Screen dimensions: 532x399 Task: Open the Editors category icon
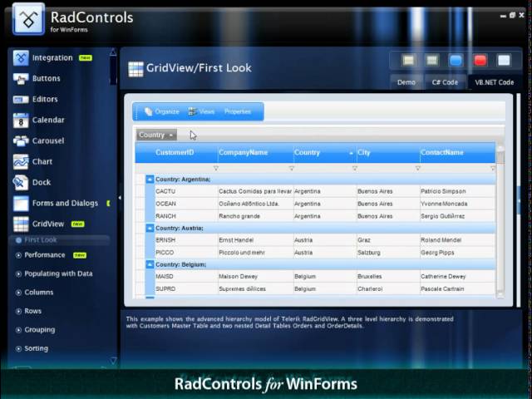(21, 100)
